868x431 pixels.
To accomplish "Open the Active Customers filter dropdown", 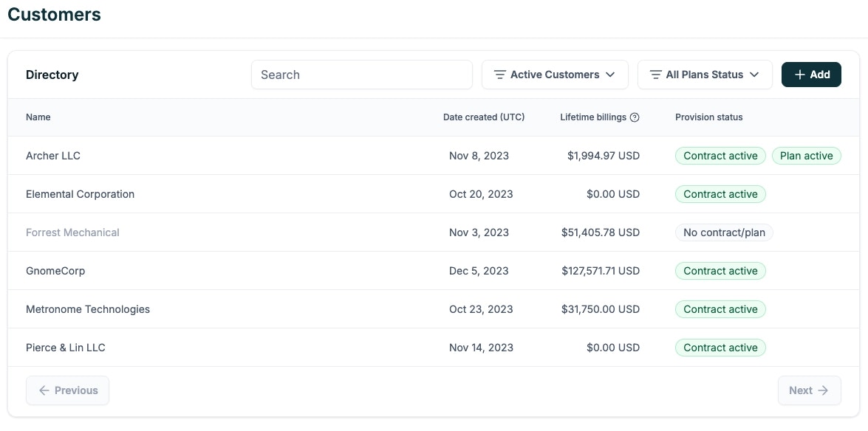I will pyautogui.click(x=555, y=75).
